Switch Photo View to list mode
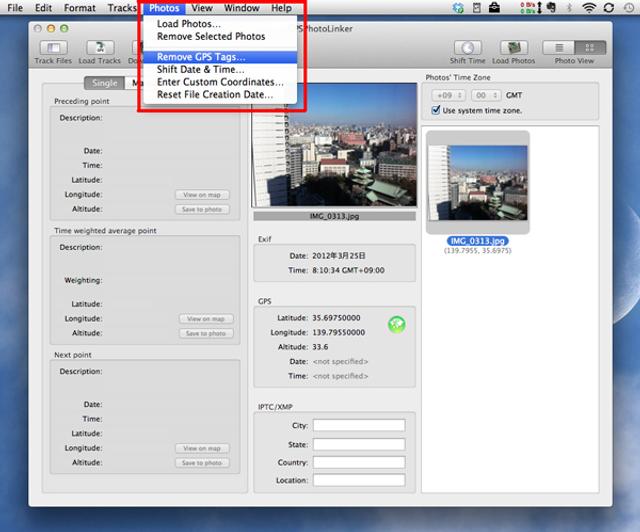Image resolution: width=640 pixels, height=532 pixels. 559,47
